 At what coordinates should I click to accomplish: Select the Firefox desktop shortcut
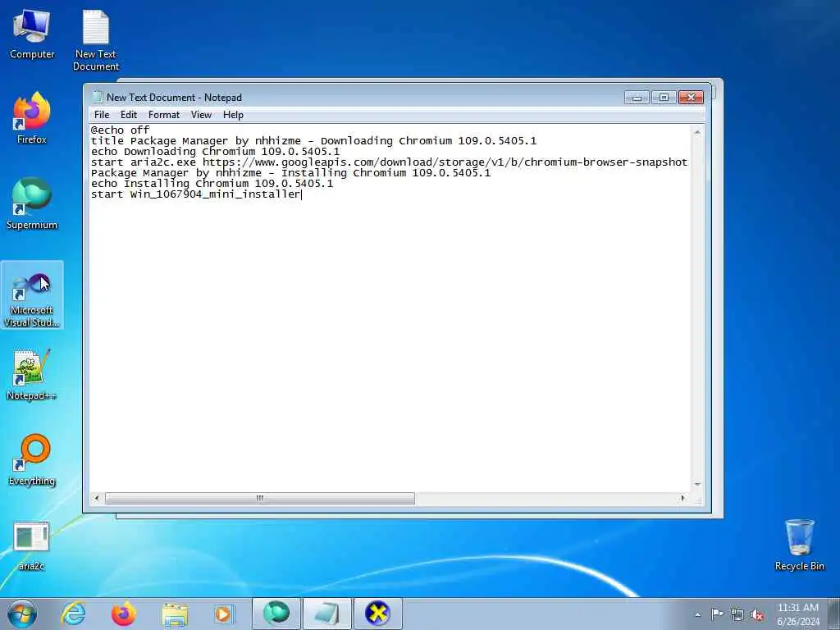[x=32, y=119]
